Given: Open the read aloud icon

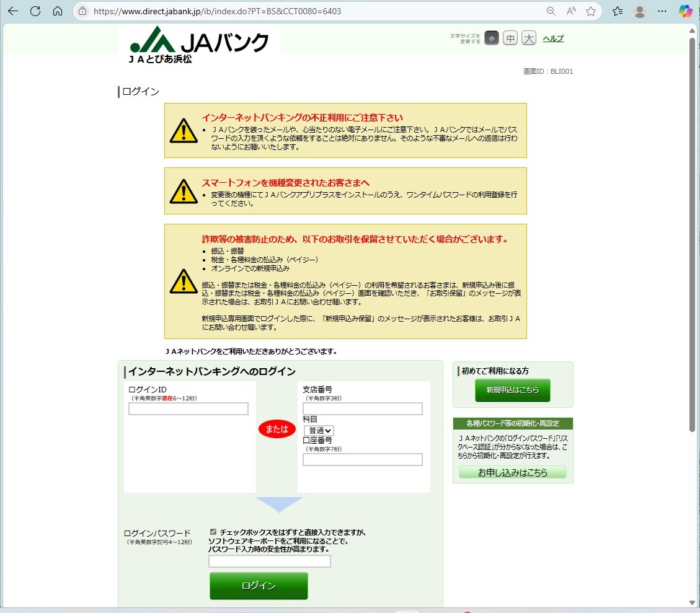Looking at the screenshot, I should pos(571,11).
